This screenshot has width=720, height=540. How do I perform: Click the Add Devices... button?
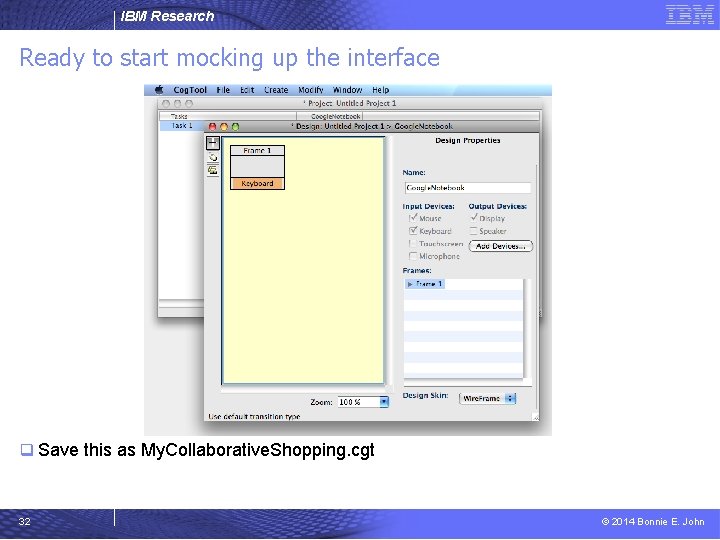pyautogui.click(x=501, y=246)
